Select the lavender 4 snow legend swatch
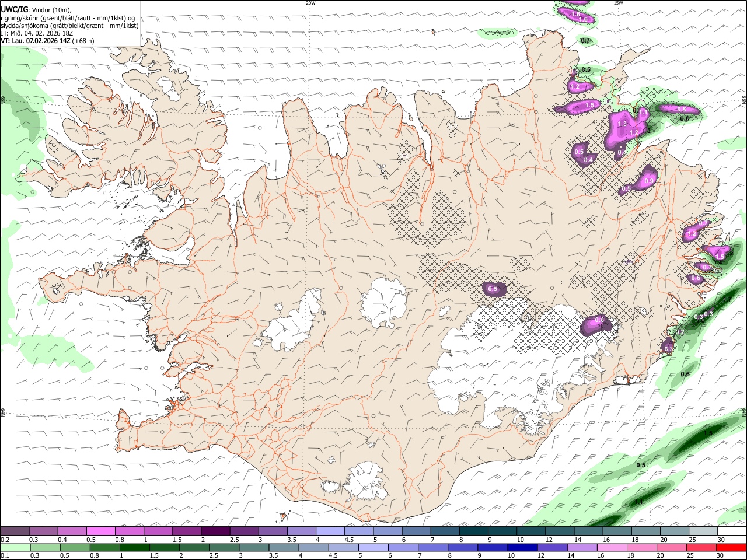 click(x=330, y=531)
